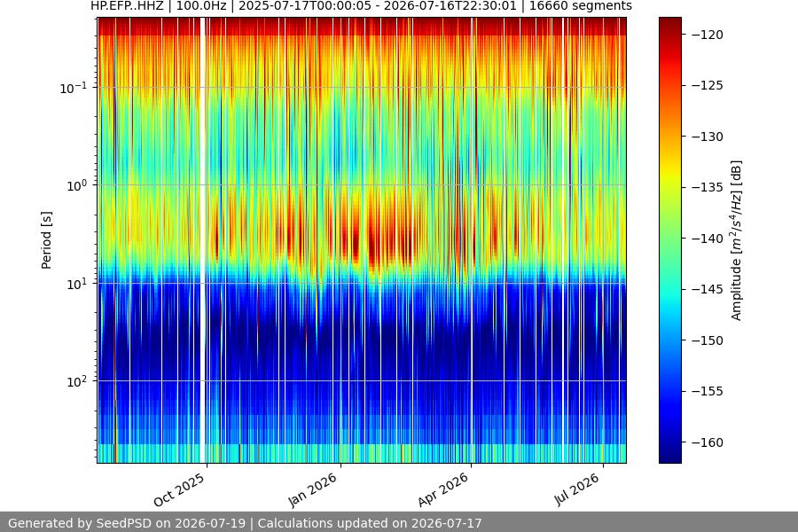Click the 'Amplitude [m²/s⁴/Hz] [dB]' colorbar label

[x=737, y=240]
